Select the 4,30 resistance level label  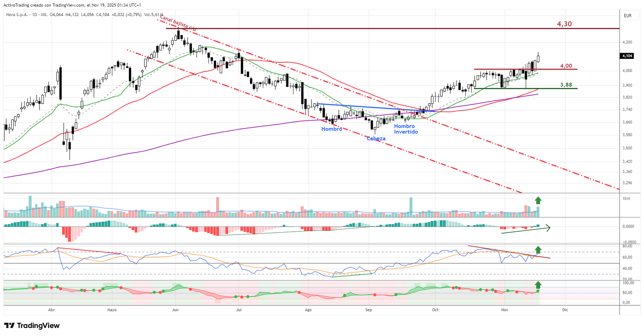pos(564,24)
